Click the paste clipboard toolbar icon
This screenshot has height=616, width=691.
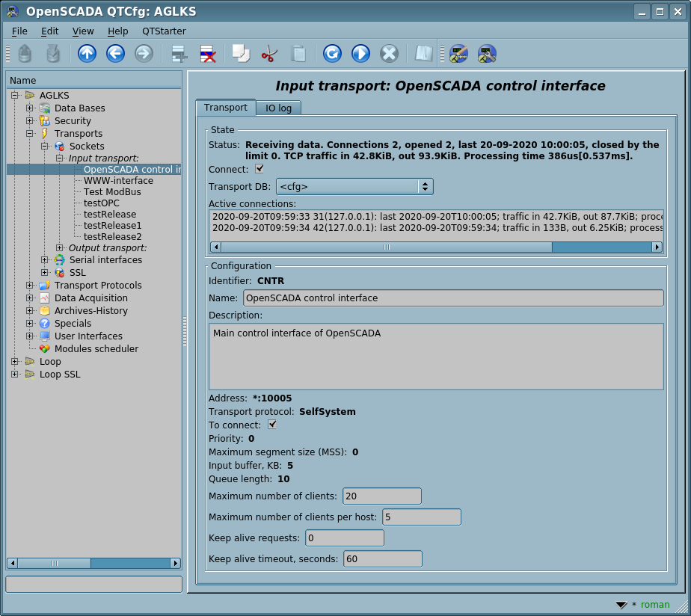pyautogui.click(x=298, y=54)
